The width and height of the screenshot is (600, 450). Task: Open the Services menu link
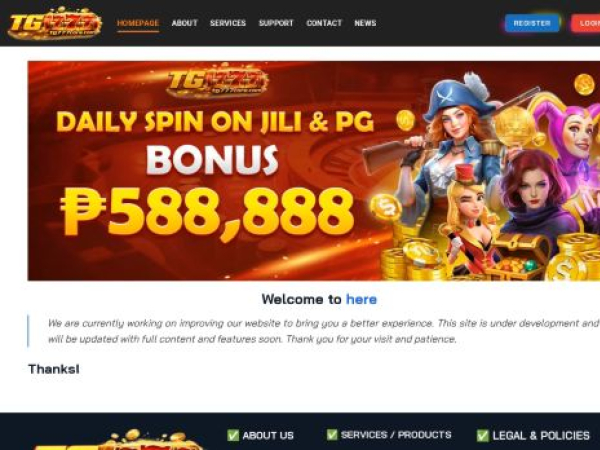click(228, 23)
